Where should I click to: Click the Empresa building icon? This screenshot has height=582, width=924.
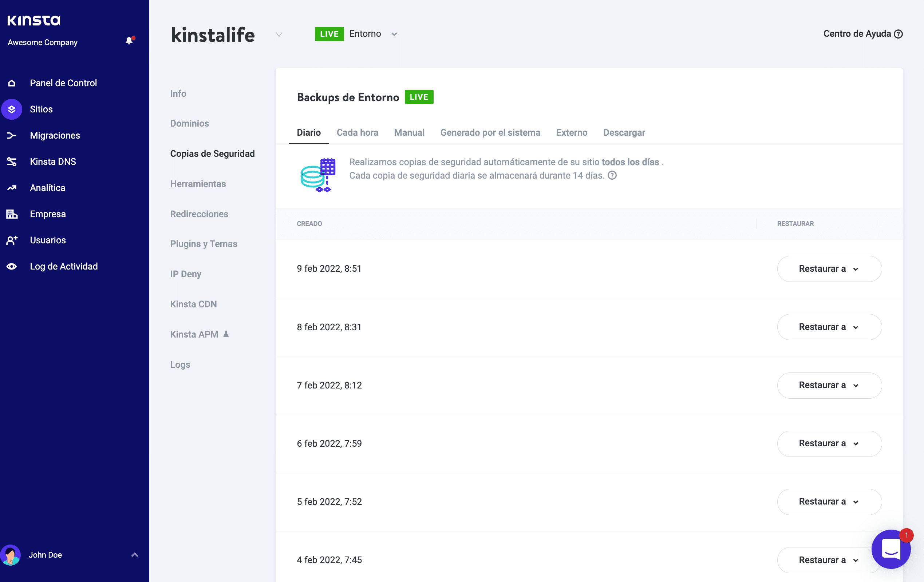pos(12,214)
